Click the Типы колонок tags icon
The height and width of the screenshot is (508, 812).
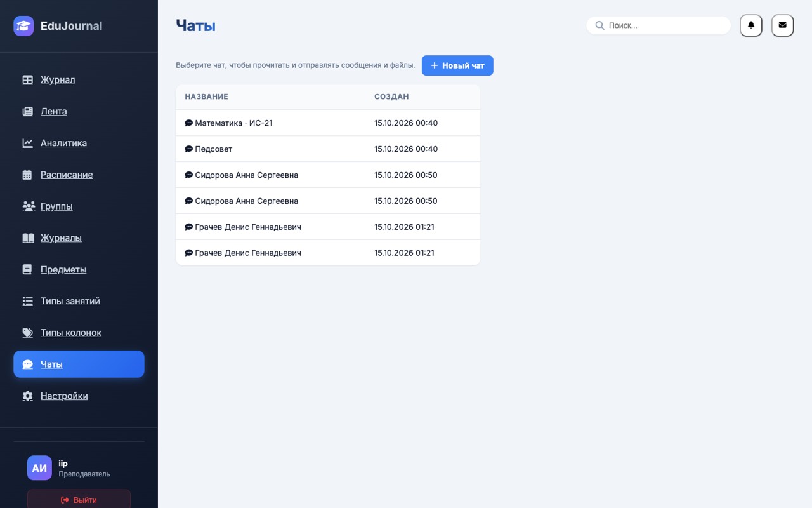[27, 333]
